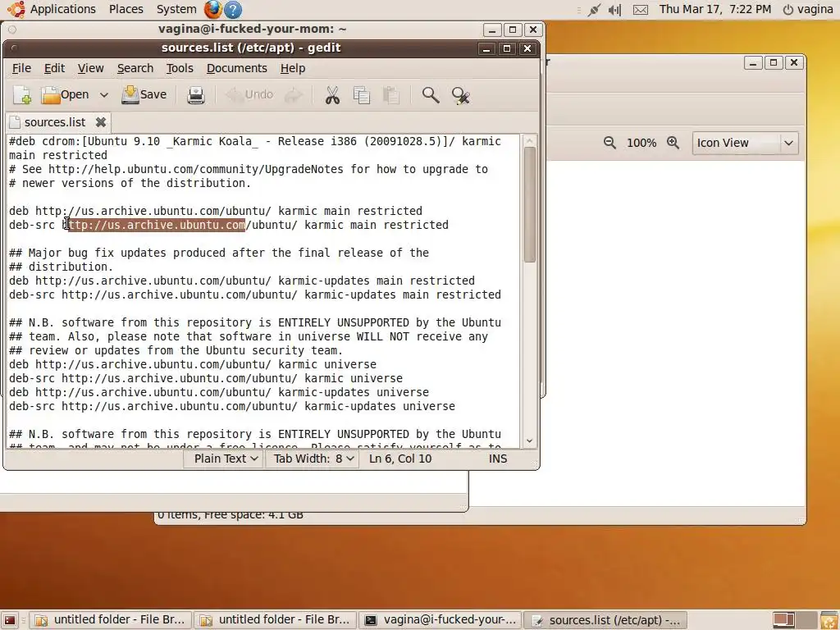Select the sources.list document tab
The width and height of the screenshot is (840, 630).
pyautogui.click(x=55, y=122)
